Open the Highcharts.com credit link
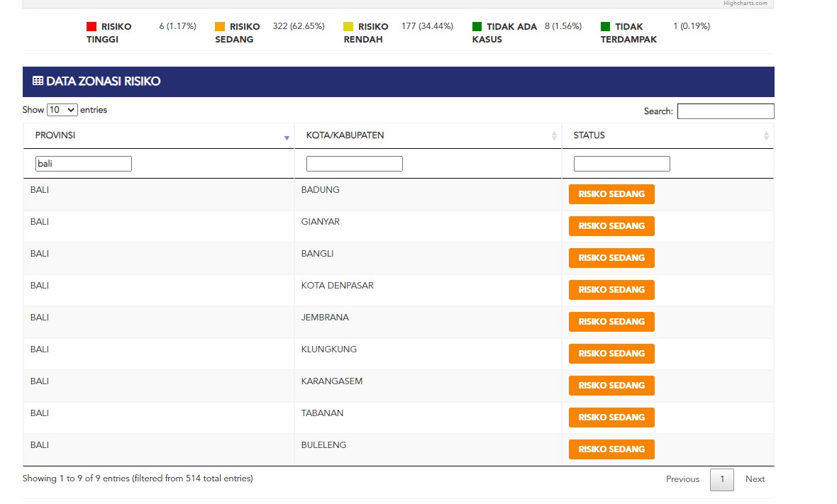 coord(745,4)
